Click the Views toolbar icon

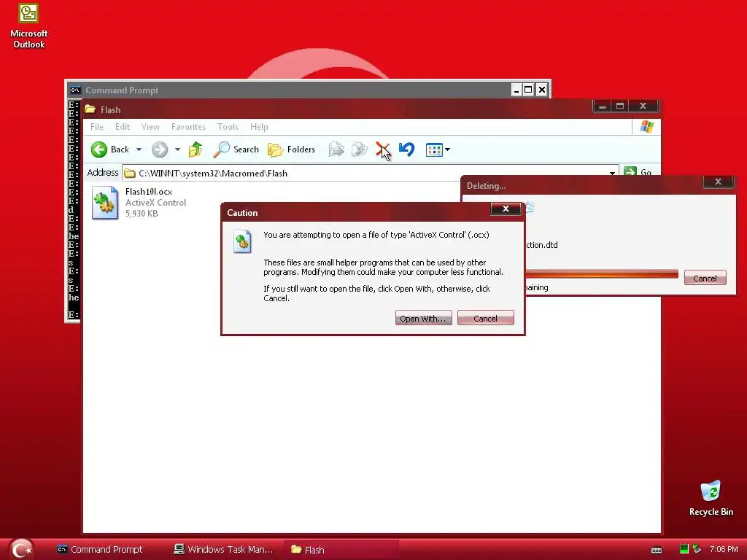click(434, 150)
